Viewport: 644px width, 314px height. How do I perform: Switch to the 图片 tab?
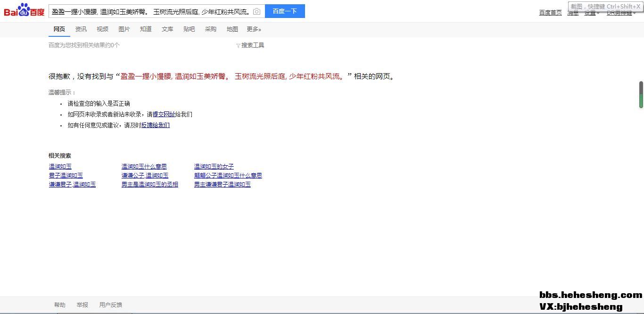(x=124, y=29)
